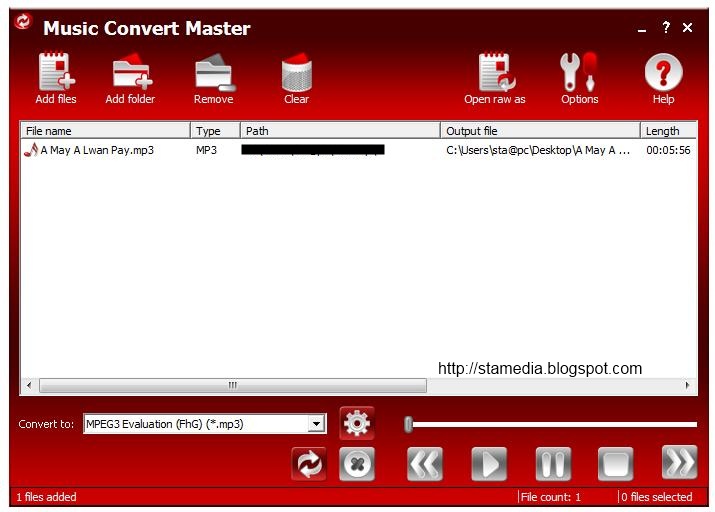Click the MP3 type cell
715x512 pixels.
(207, 150)
